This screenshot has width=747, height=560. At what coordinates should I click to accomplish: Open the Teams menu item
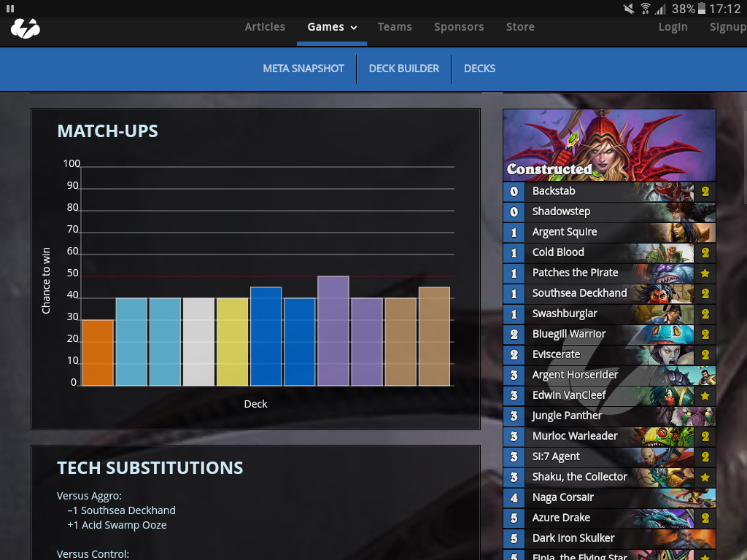tap(395, 27)
